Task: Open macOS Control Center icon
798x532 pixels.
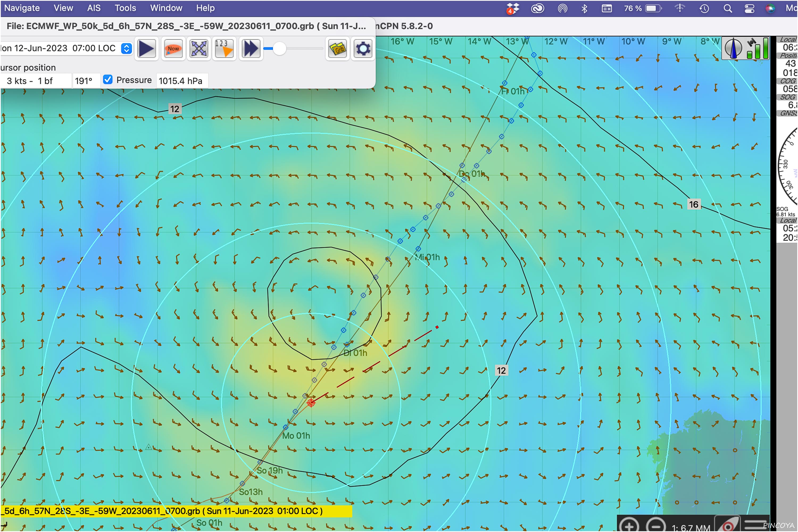Action: (749, 8)
